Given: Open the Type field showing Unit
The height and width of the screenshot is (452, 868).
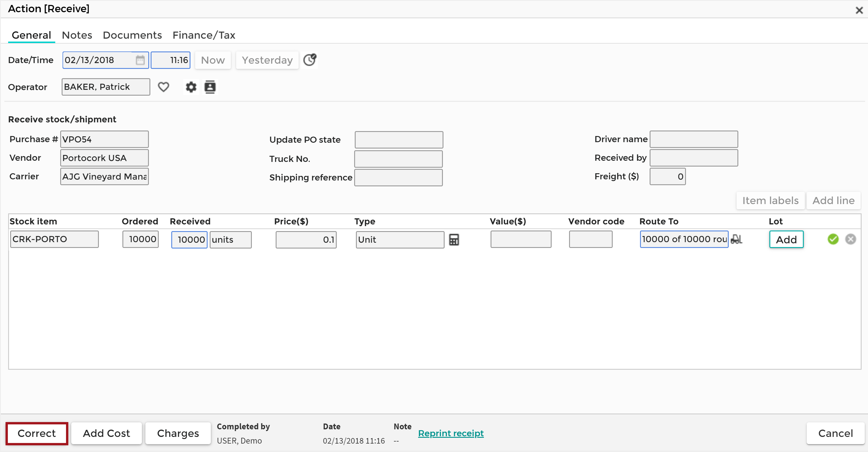Looking at the screenshot, I should (400, 240).
